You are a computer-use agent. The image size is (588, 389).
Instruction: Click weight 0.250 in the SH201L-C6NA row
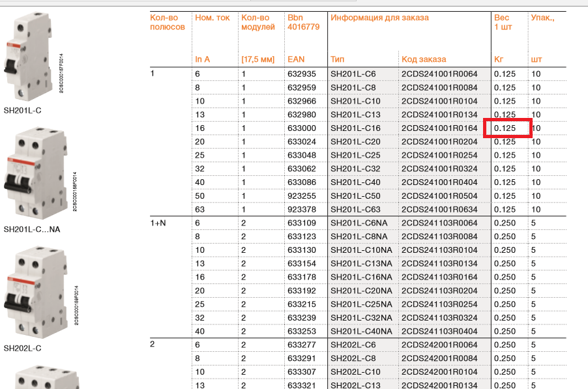(x=505, y=223)
